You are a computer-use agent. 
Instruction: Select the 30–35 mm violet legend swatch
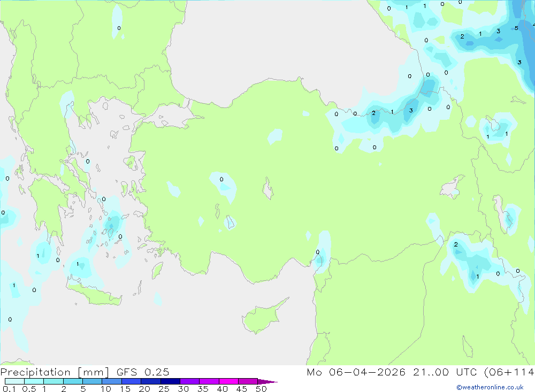click(x=189, y=381)
